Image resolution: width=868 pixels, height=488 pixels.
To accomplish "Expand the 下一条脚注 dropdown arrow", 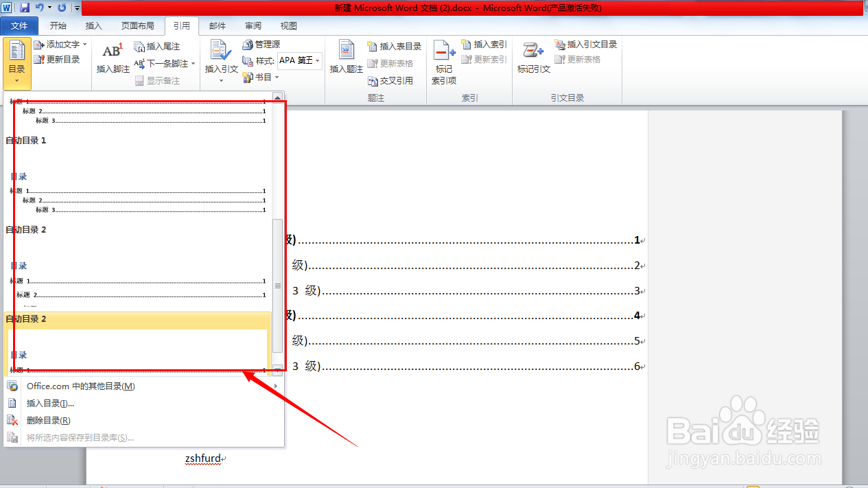I will [193, 64].
